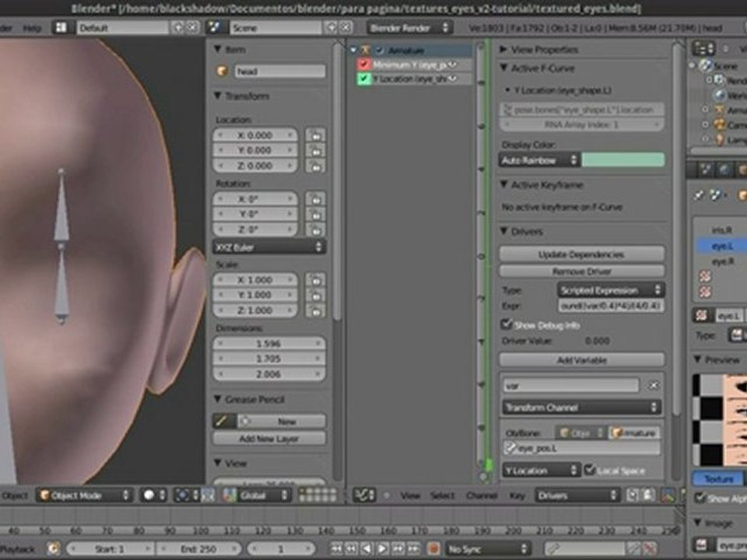The image size is (747, 560).
Task: Open the graph editor Select menu
Action: coord(443,495)
